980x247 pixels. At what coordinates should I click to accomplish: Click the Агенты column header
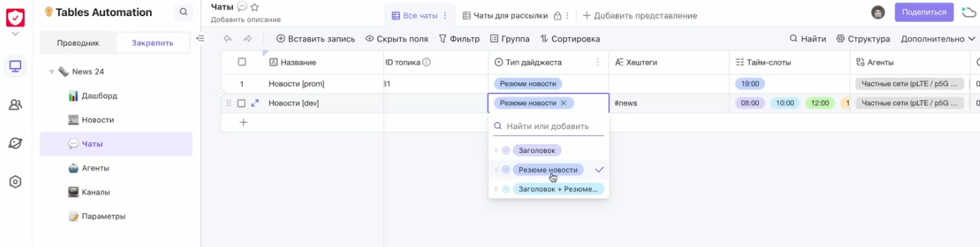(909, 62)
